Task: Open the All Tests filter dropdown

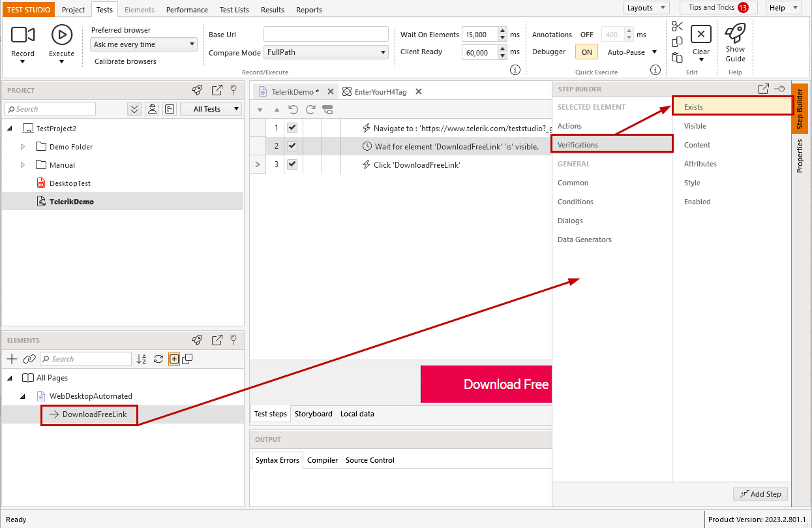Action: click(x=211, y=109)
